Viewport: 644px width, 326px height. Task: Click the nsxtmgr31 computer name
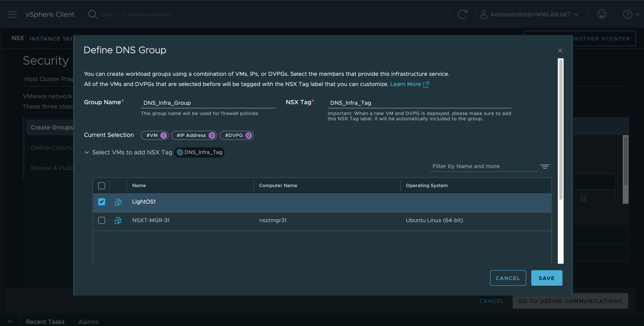click(273, 220)
